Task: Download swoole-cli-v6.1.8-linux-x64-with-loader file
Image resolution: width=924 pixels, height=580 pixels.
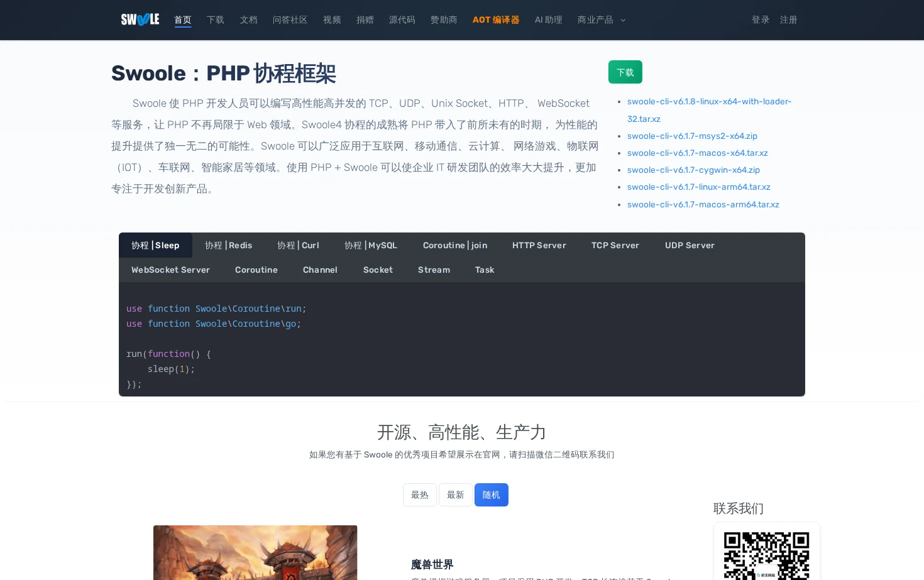Action: (x=709, y=110)
